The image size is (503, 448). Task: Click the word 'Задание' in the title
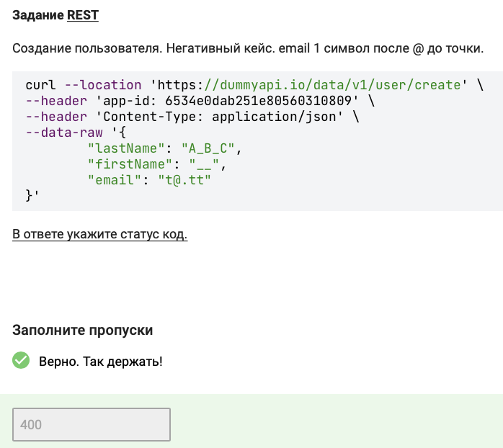pos(37,15)
